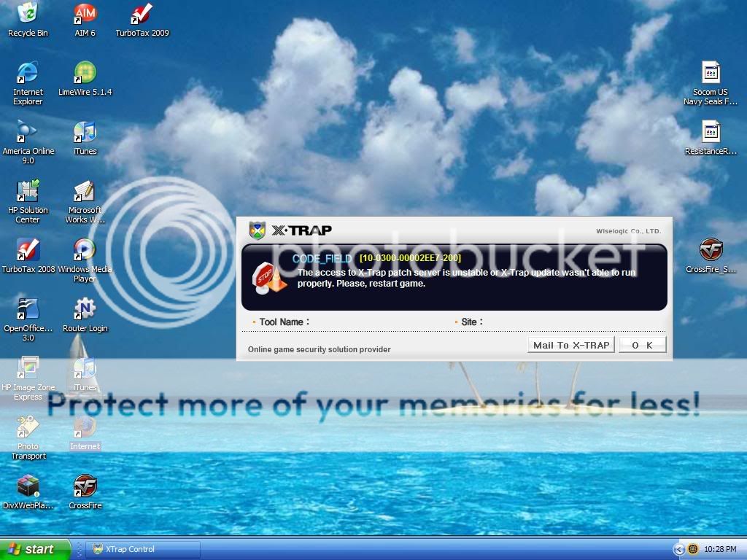Click the LimeWire 5.1.4 shortcut

[x=85, y=73]
